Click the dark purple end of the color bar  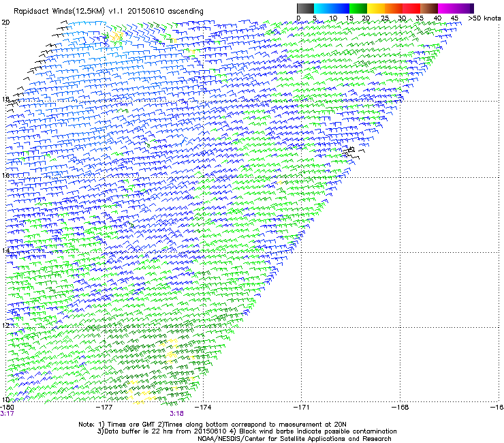click(x=471, y=8)
